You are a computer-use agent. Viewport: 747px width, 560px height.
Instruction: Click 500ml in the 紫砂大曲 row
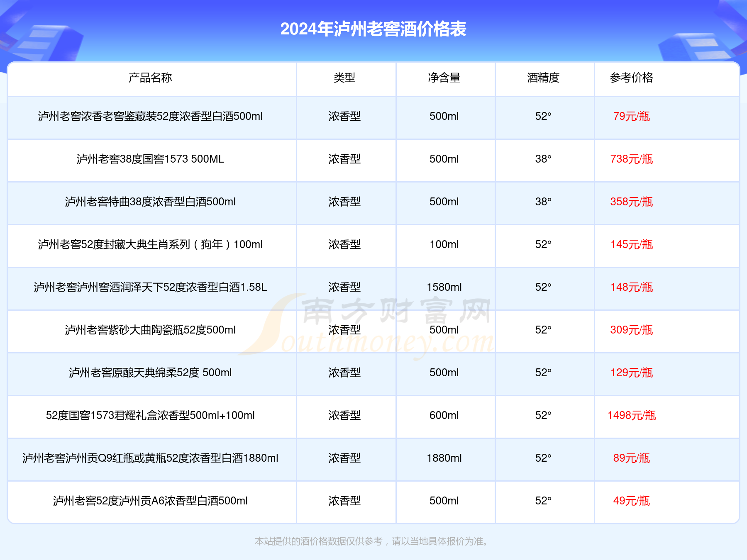pos(444,330)
